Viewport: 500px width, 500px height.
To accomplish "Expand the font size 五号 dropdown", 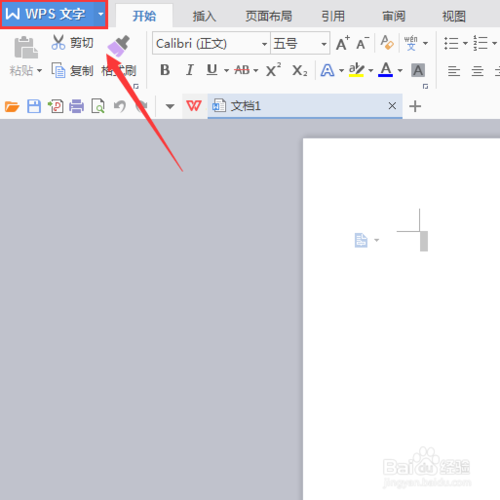I will tap(324, 44).
